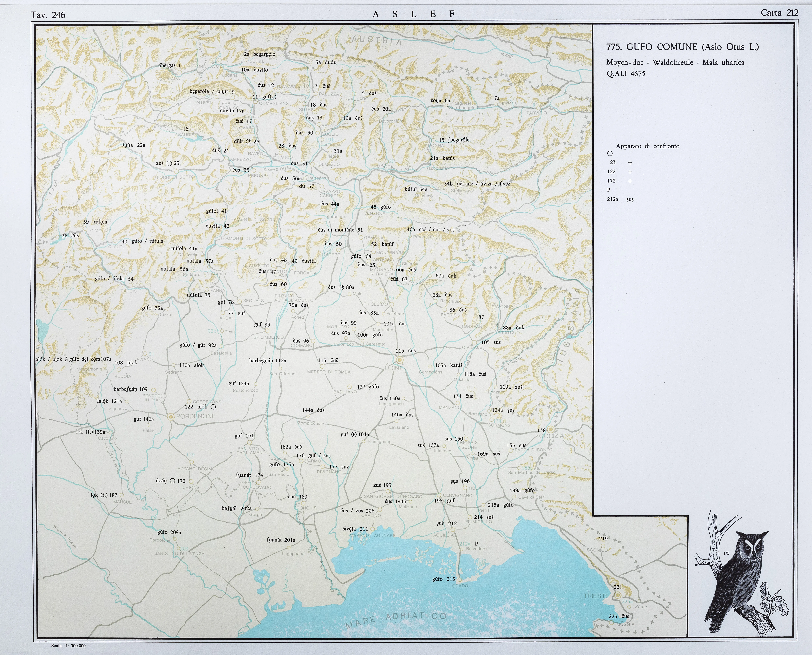Click the Gorizia city marker
The height and width of the screenshot is (655, 812).
[x=551, y=429]
